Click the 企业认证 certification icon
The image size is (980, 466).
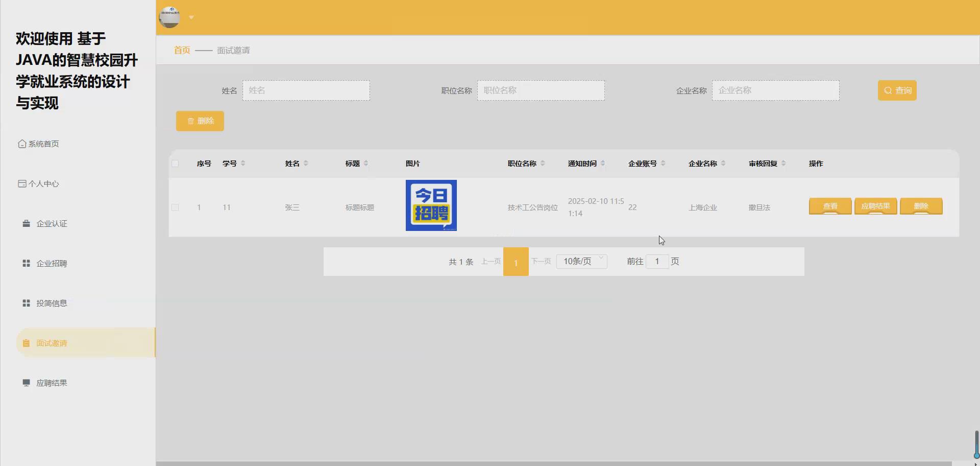coord(26,223)
